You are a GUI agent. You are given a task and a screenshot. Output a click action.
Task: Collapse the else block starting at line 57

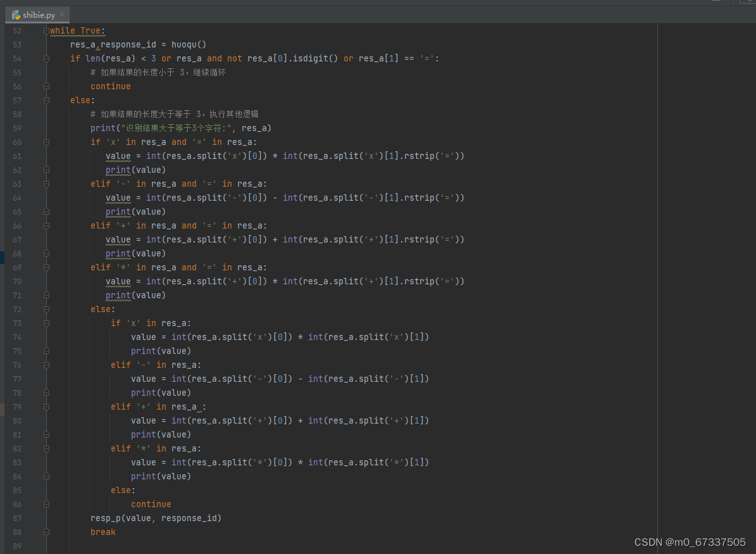pyautogui.click(x=45, y=100)
